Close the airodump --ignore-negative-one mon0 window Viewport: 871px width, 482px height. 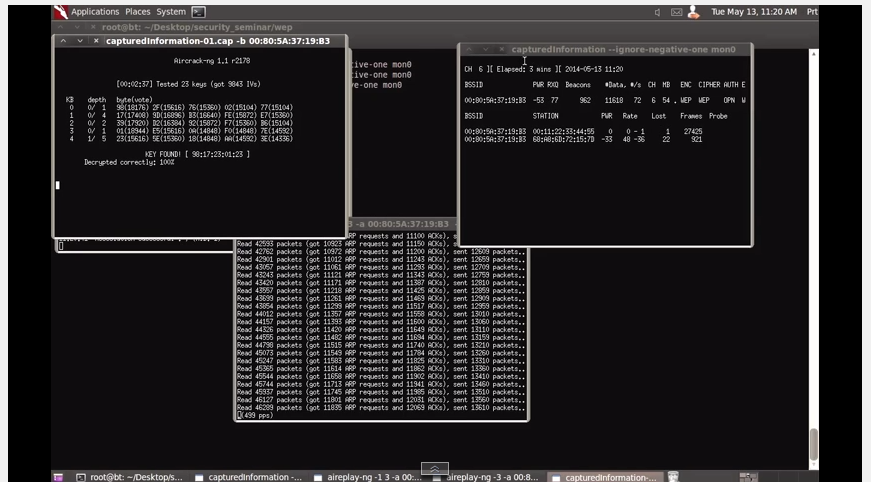[x=502, y=49]
